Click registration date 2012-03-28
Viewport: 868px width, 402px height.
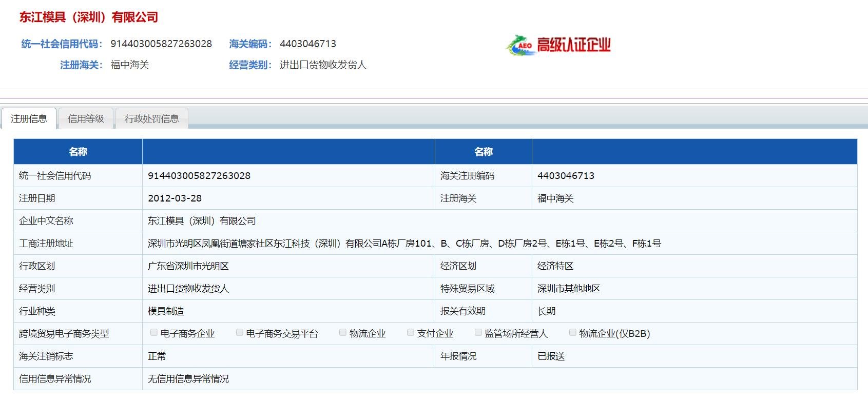click(x=175, y=198)
